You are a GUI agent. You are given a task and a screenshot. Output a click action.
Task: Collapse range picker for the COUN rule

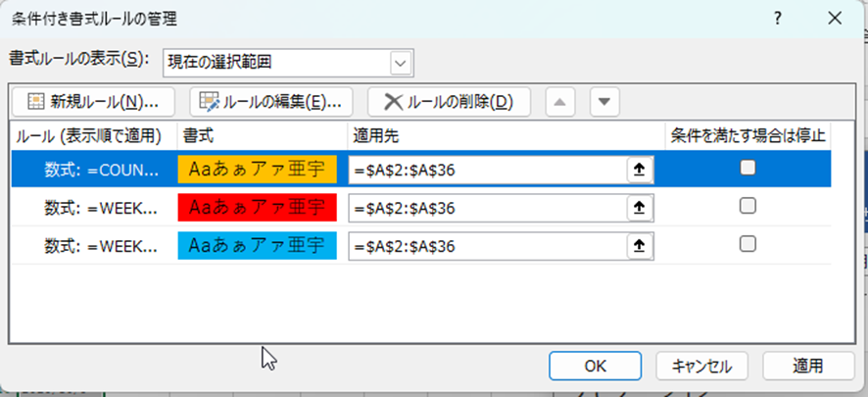pos(639,170)
